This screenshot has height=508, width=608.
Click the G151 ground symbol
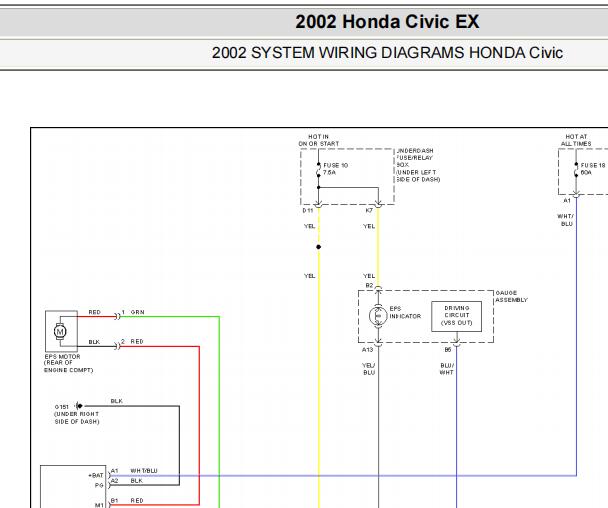[79, 406]
